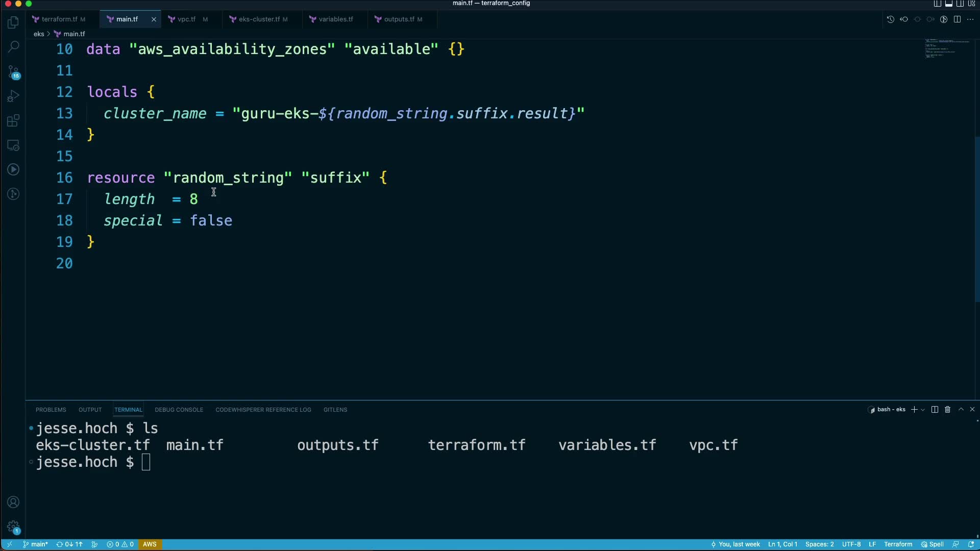Screen dimensions: 980x551
Task: Toggle the bottom panel layout button
Action: click(949, 4)
